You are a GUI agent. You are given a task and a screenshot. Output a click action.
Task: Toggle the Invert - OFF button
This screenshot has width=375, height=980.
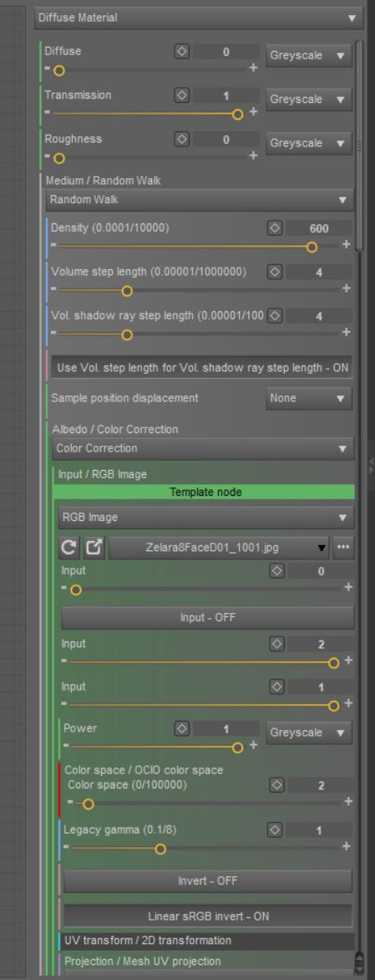tap(208, 881)
